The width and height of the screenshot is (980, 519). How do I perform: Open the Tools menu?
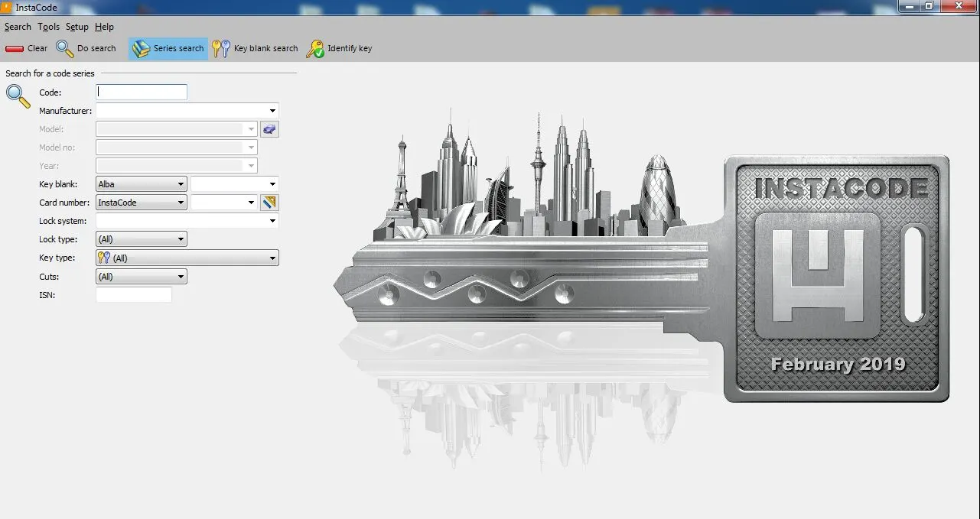(48, 27)
